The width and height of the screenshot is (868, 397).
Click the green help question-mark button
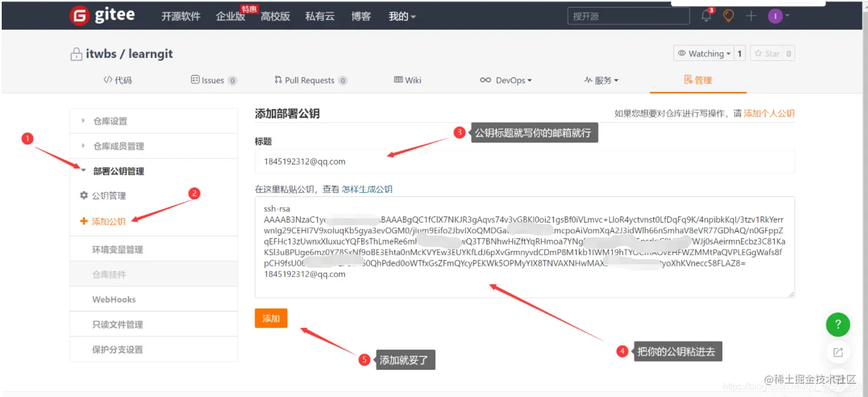(x=838, y=325)
